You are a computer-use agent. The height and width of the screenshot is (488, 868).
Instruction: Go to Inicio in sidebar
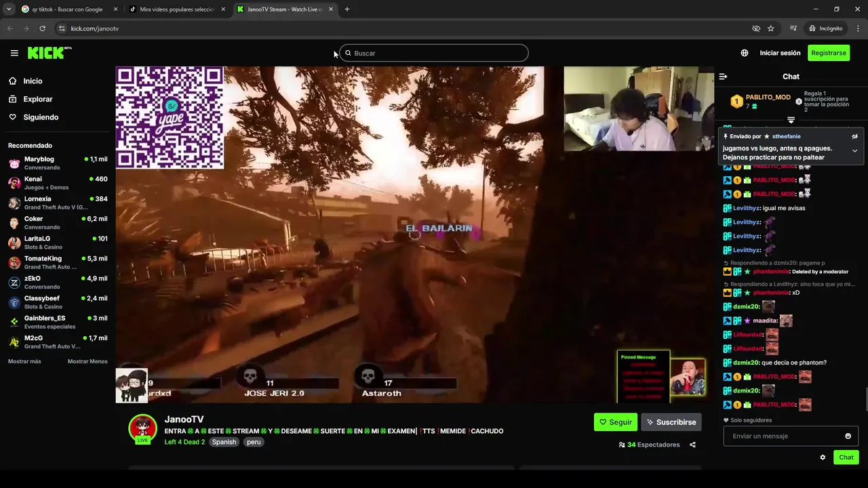click(33, 81)
